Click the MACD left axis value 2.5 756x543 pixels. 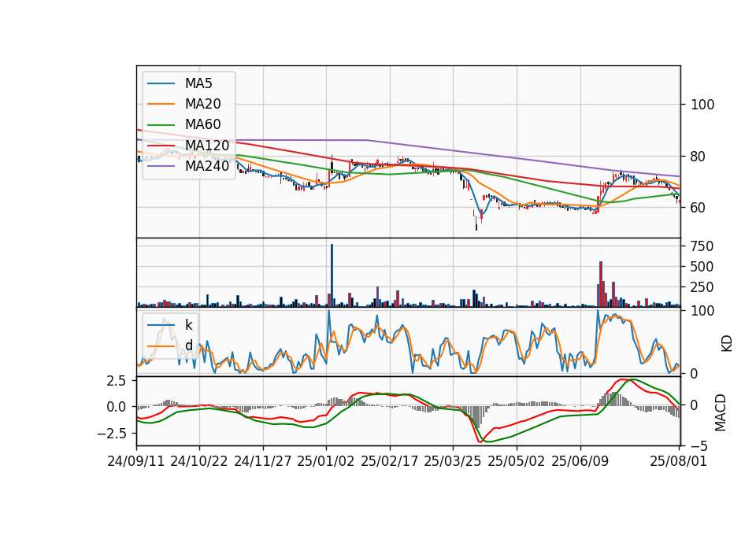click(x=117, y=381)
